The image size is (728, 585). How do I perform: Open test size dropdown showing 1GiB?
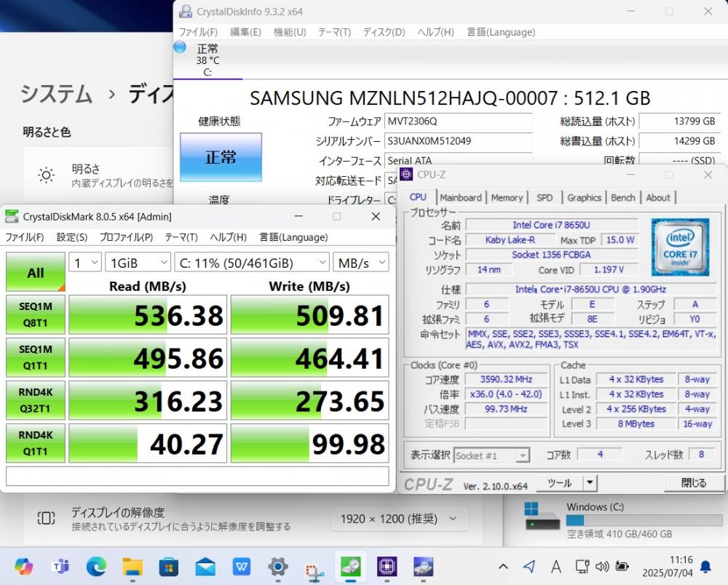(138, 263)
